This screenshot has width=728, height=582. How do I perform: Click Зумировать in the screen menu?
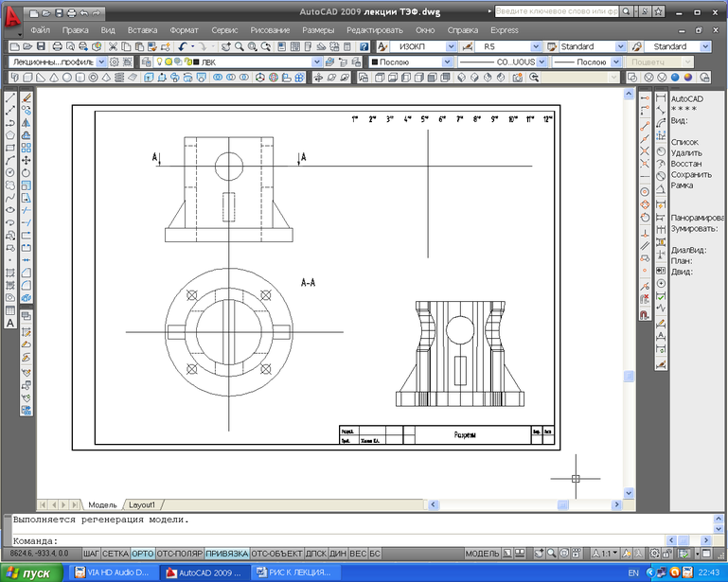click(695, 228)
